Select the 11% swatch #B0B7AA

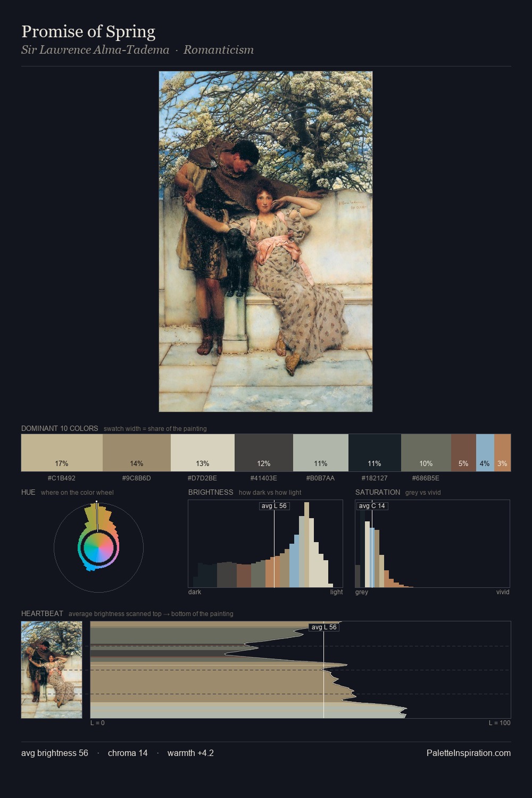click(321, 453)
